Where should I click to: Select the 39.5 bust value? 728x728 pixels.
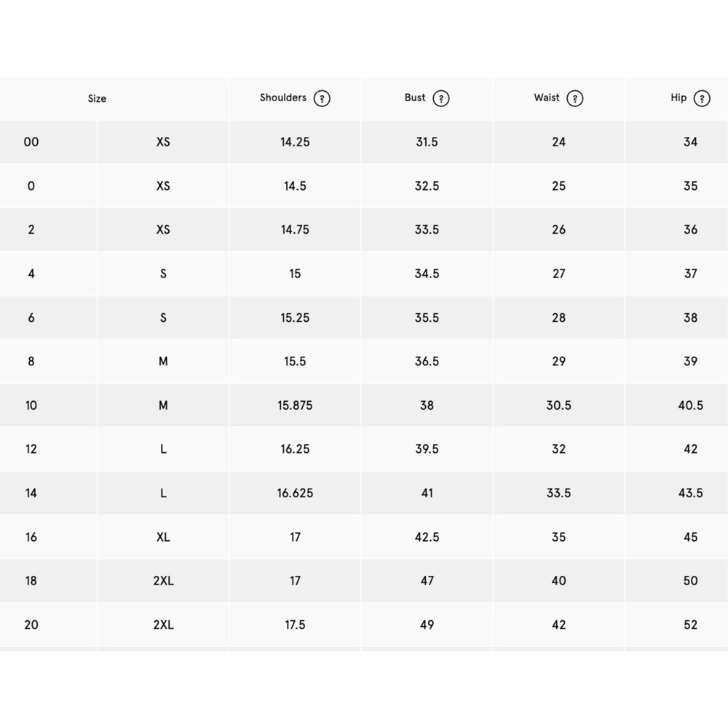[427, 449]
